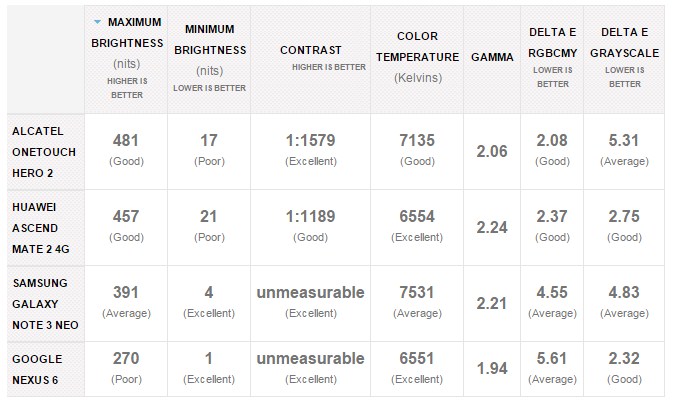Select the Alcatel OneTouch Hero 2 row label
This screenshot has height=402, width=673.
click(45, 152)
